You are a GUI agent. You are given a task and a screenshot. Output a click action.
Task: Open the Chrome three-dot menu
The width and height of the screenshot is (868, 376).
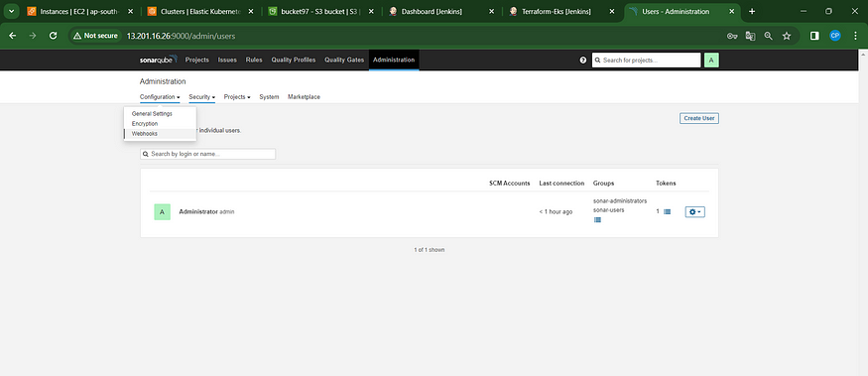855,36
